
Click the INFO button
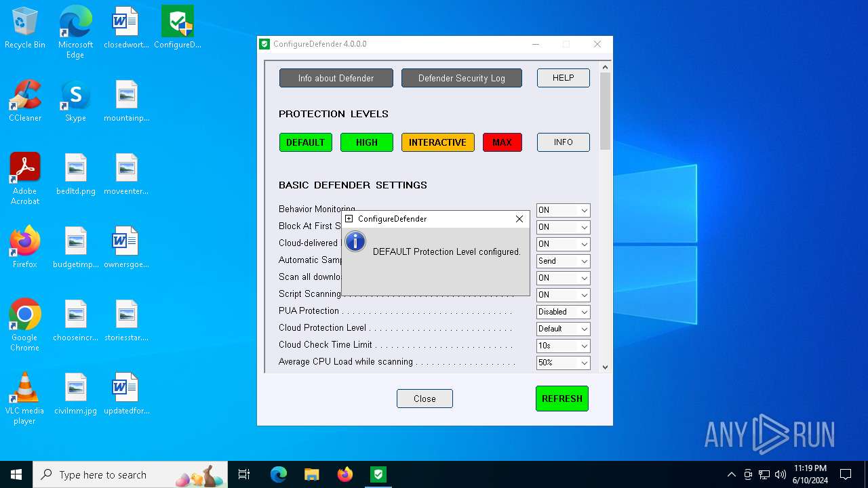564,142
